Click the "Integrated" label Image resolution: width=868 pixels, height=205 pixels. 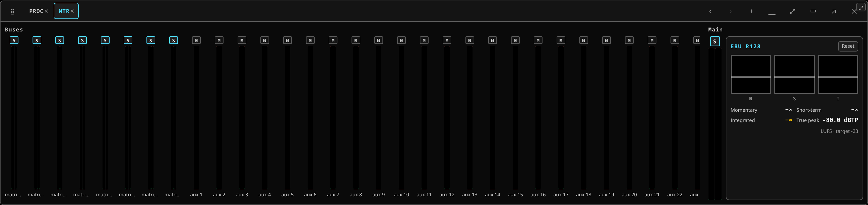click(x=742, y=120)
